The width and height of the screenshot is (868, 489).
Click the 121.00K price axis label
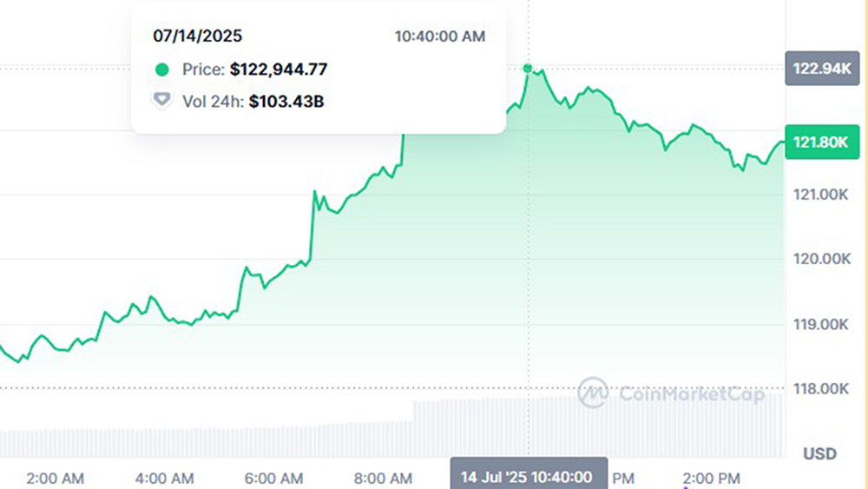821,195
